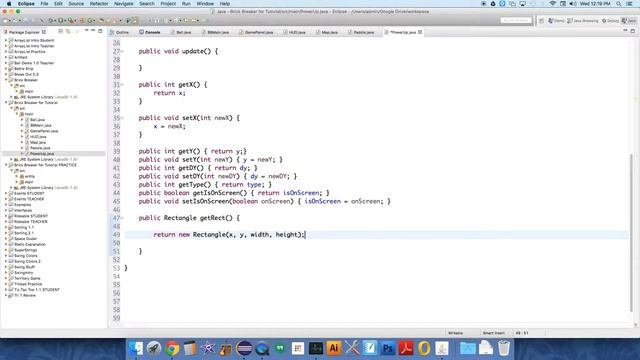Screen dimensions: 640x360
Task: Click the Quick Access search field
Action: click(516, 20)
